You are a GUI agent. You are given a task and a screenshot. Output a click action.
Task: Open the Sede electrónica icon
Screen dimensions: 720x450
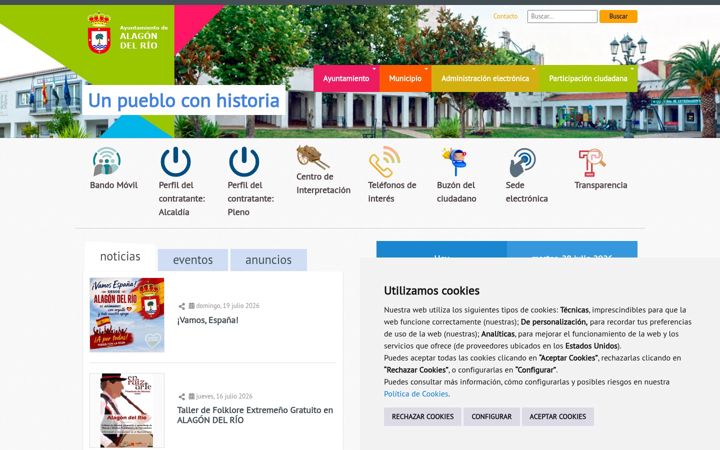pos(523,162)
